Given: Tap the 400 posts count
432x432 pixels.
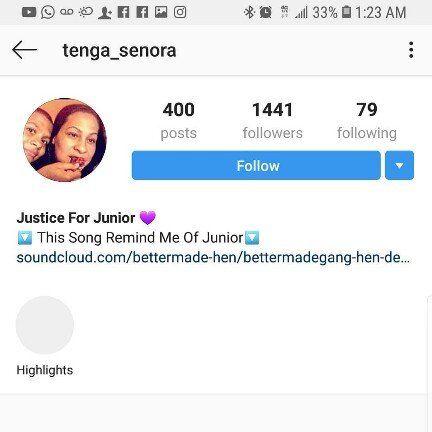Looking at the screenshot, I should [x=179, y=121].
